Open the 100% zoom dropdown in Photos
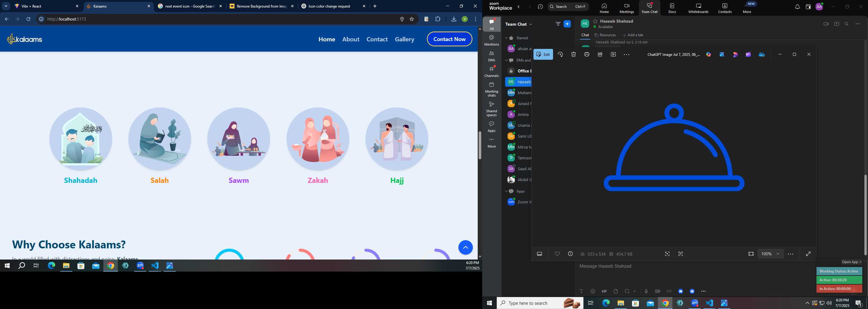The height and width of the screenshot is (309, 868). coord(771,254)
